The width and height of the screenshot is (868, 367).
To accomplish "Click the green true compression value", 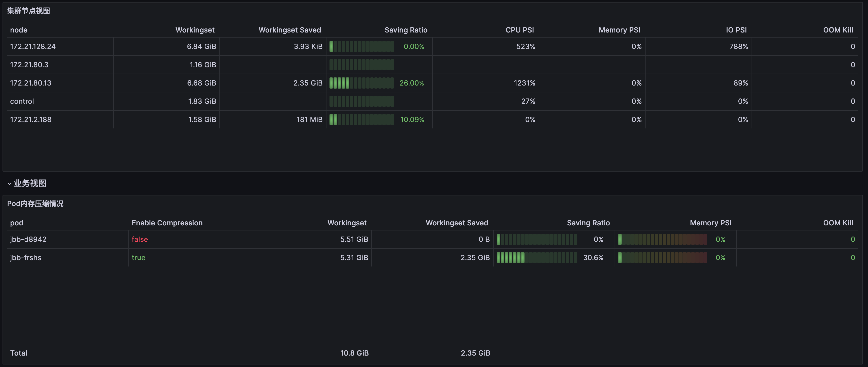I will [x=138, y=257].
